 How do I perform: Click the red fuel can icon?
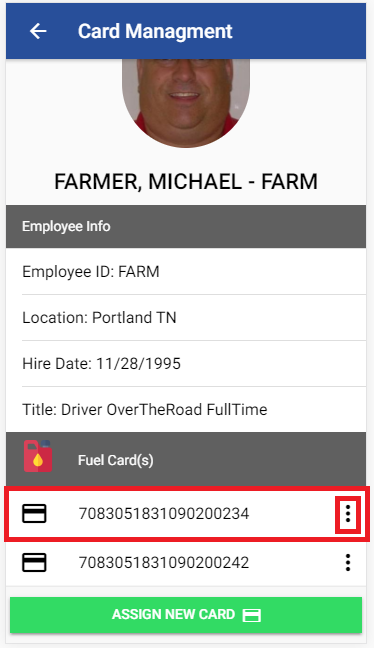[38, 456]
